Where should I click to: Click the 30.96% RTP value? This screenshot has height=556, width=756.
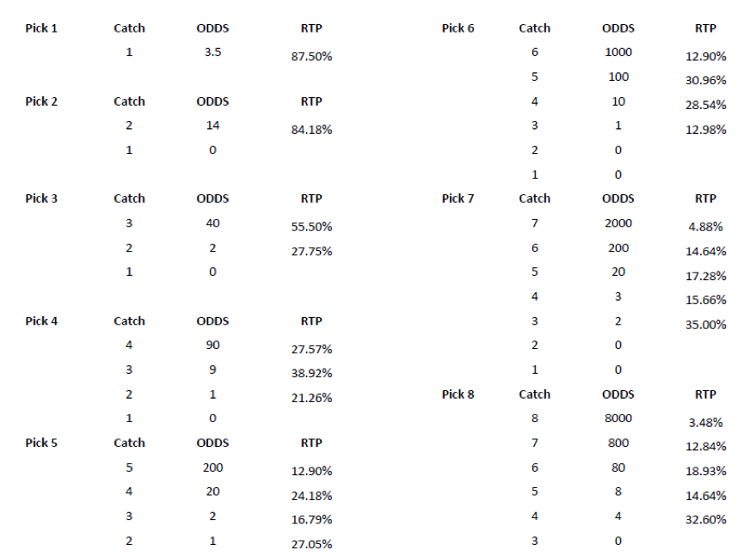click(x=706, y=80)
